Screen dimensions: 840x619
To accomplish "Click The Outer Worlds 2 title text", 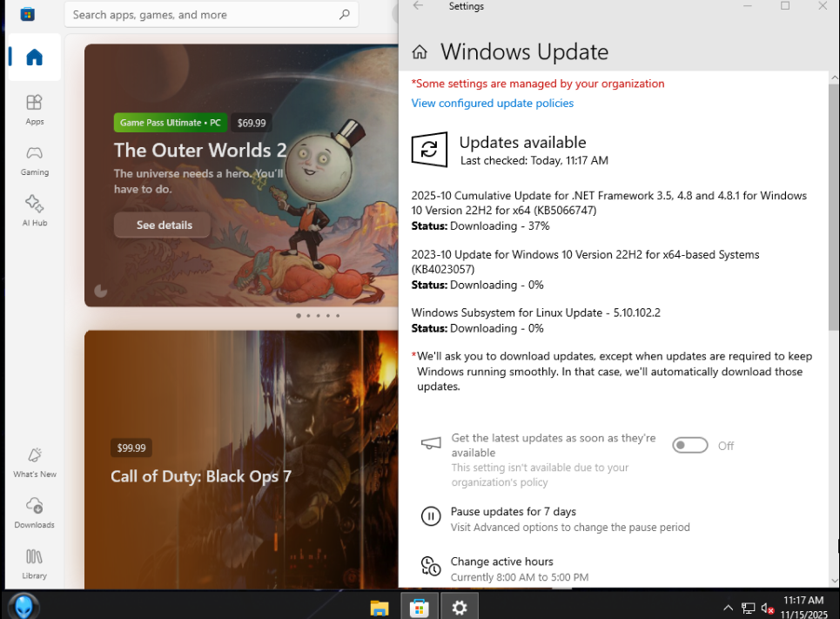I will click(x=200, y=150).
